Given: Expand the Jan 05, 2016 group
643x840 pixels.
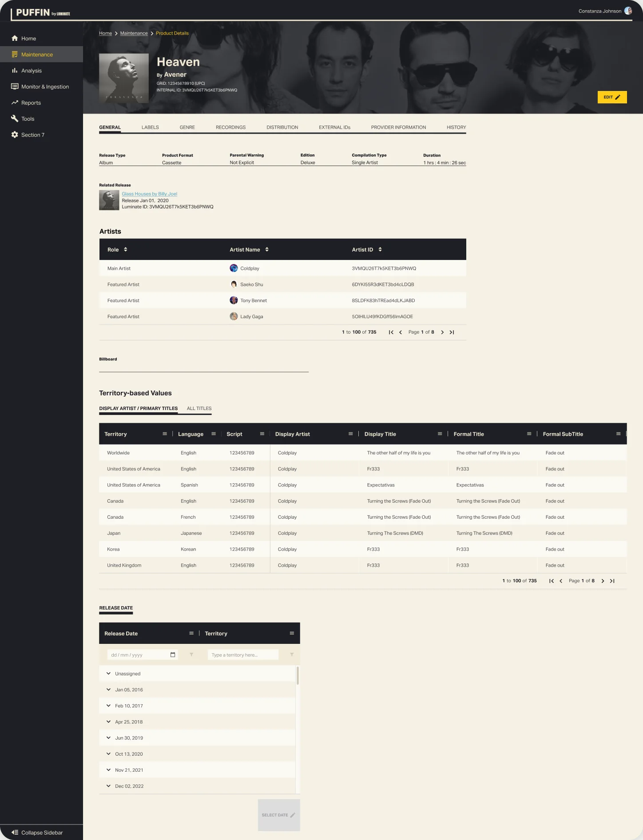Looking at the screenshot, I should (108, 690).
